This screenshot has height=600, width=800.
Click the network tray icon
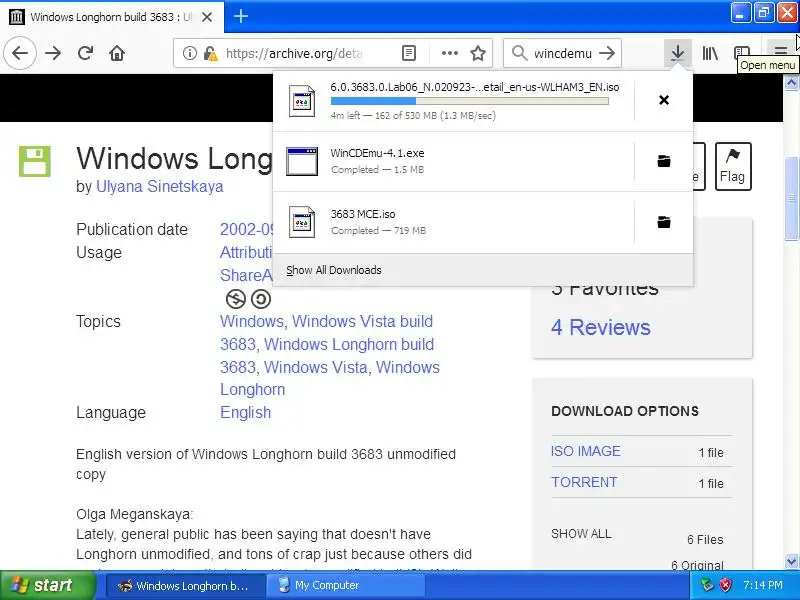(x=707, y=585)
